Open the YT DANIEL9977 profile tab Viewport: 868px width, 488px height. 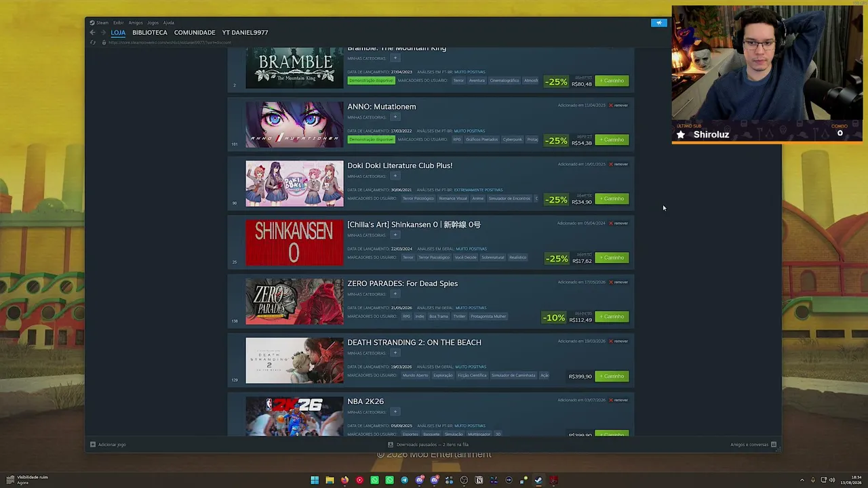[245, 33]
